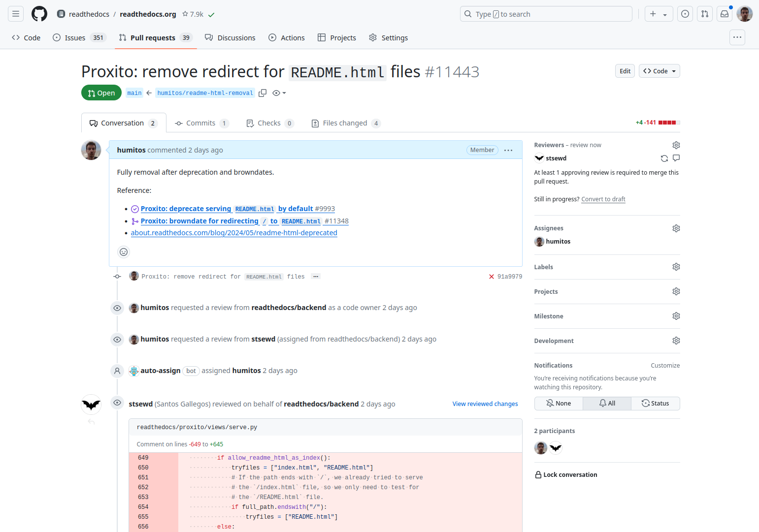Open Labels settings gear
The width and height of the screenshot is (759, 532).
click(x=676, y=267)
